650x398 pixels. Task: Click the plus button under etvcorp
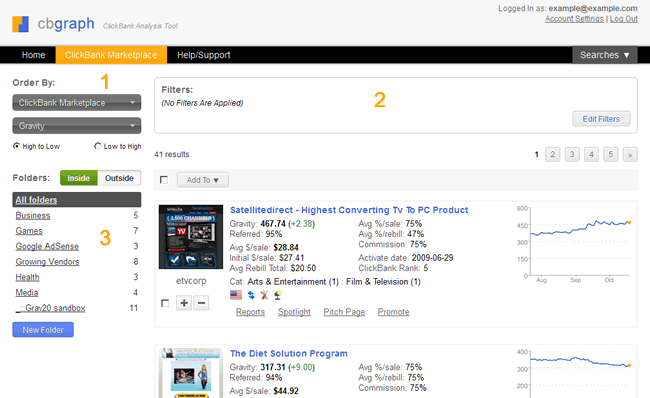tap(184, 303)
